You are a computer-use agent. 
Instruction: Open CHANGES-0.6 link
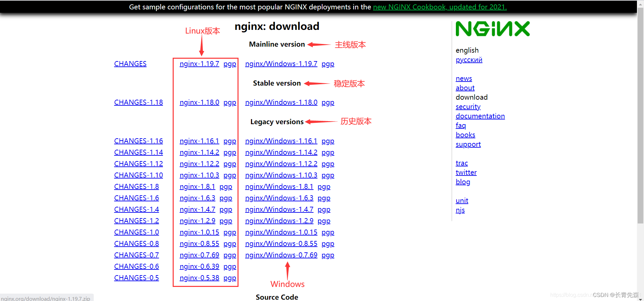[x=136, y=266]
